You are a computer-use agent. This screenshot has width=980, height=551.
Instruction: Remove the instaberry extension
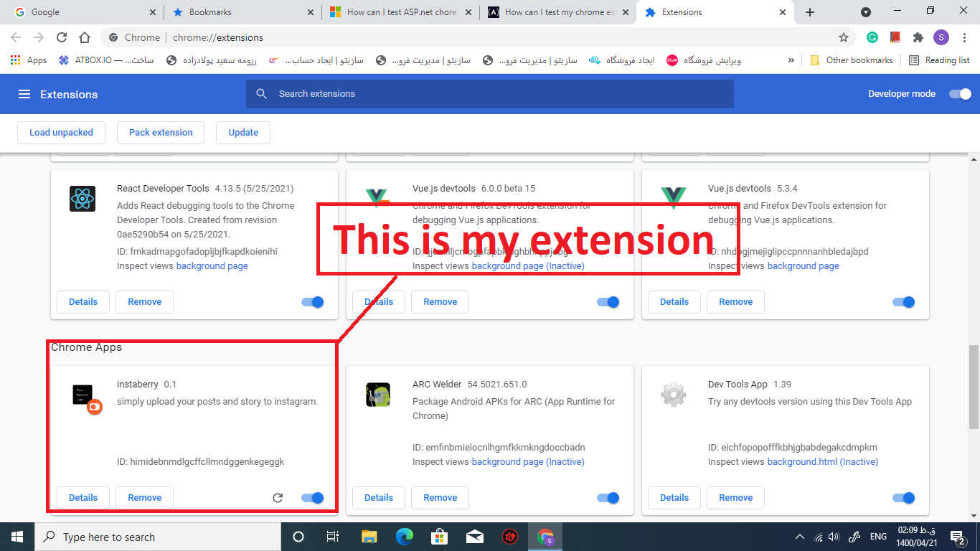(x=145, y=498)
